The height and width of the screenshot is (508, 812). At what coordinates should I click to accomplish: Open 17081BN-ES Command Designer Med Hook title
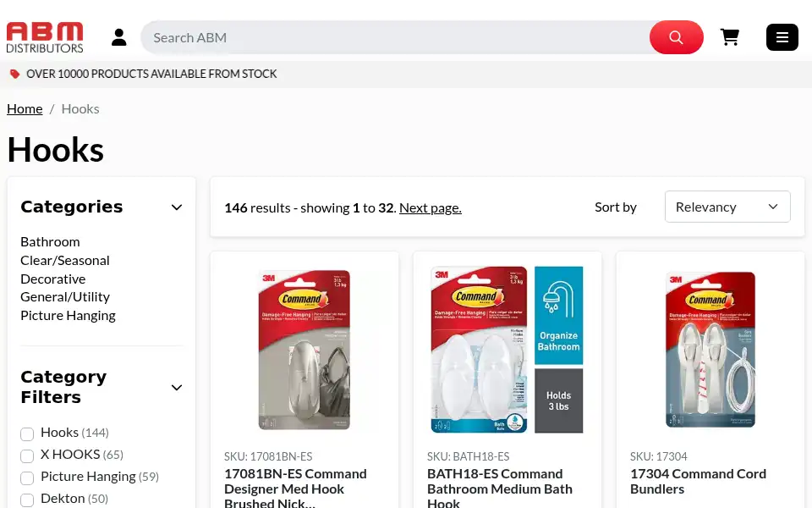pos(296,489)
